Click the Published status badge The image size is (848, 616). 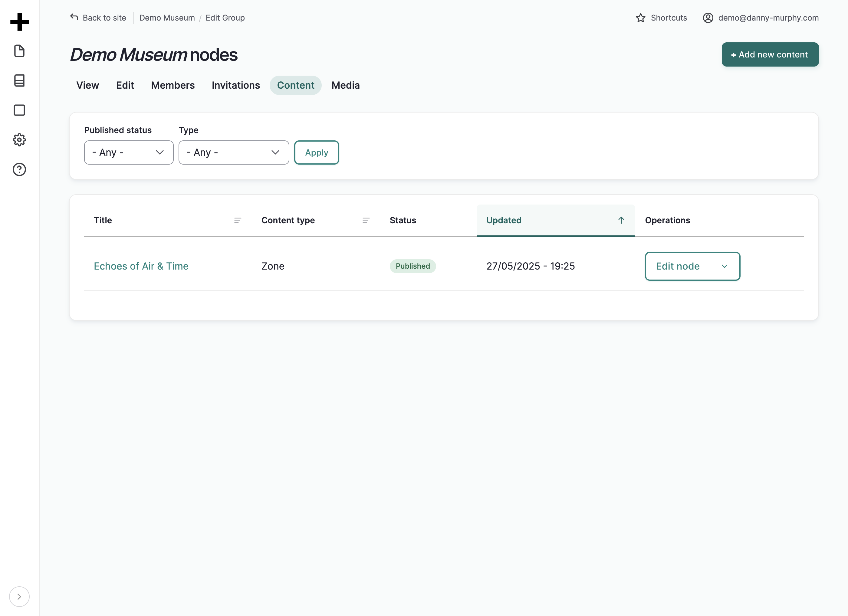(x=413, y=266)
